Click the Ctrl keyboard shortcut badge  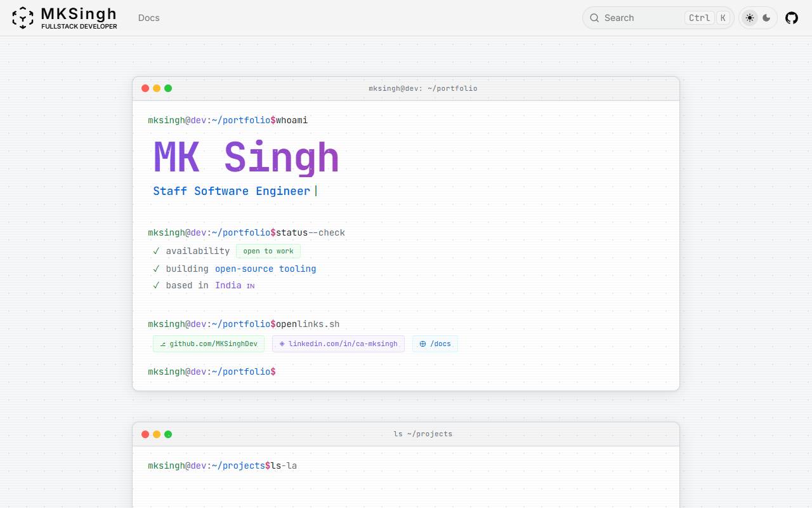(699, 18)
